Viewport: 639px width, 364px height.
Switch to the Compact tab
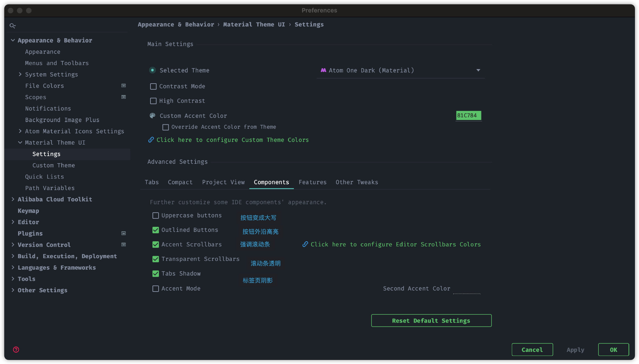180,182
